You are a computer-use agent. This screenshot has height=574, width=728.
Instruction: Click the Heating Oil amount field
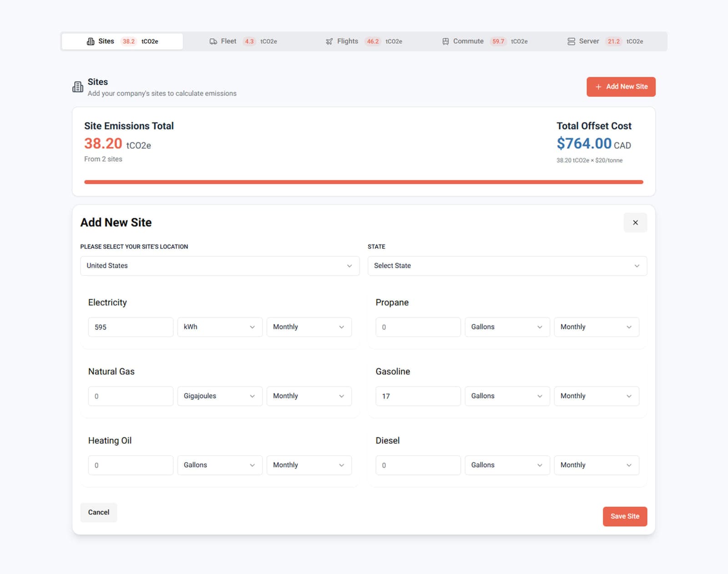[x=131, y=465]
